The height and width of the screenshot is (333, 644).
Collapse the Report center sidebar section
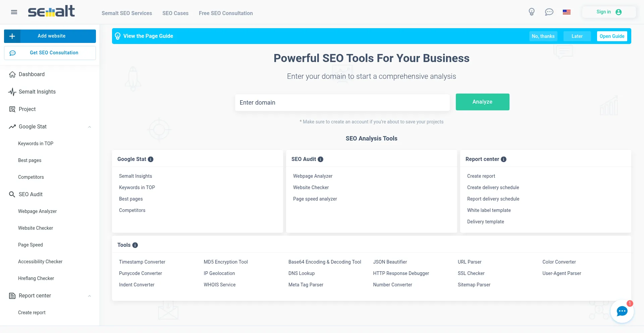point(90,296)
